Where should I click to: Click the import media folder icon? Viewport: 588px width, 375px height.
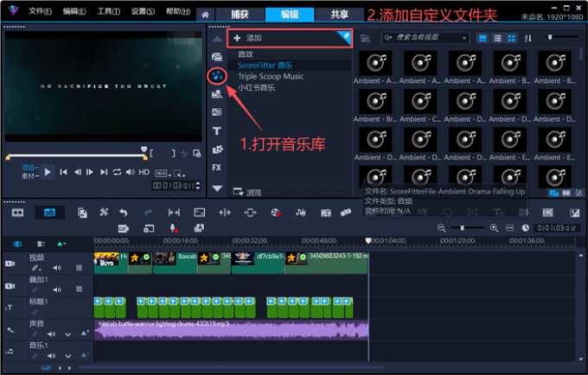(x=365, y=38)
